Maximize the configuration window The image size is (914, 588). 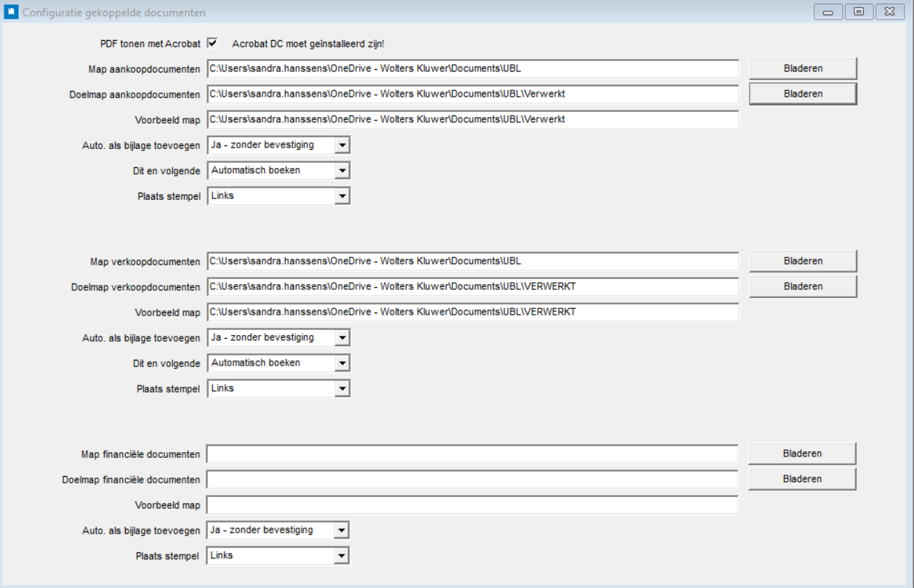coord(859,12)
